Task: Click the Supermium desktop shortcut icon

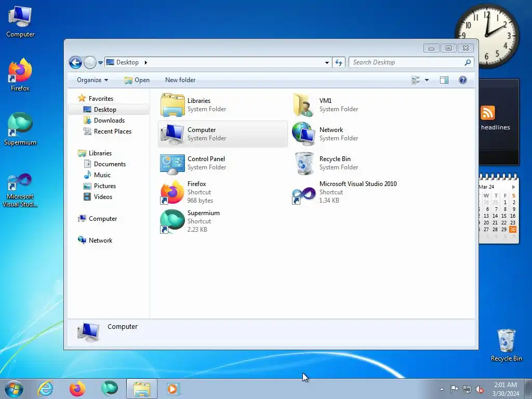Action: (20, 129)
